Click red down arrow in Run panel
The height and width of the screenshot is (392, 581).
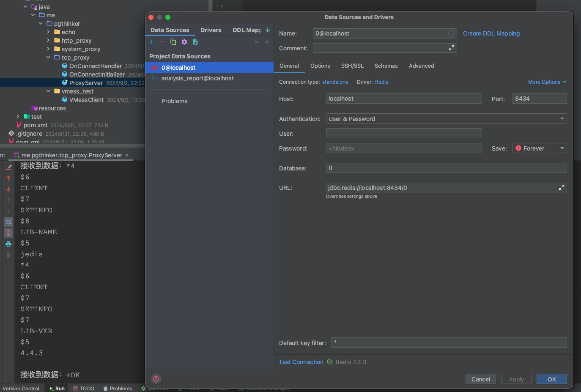click(x=8, y=189)
